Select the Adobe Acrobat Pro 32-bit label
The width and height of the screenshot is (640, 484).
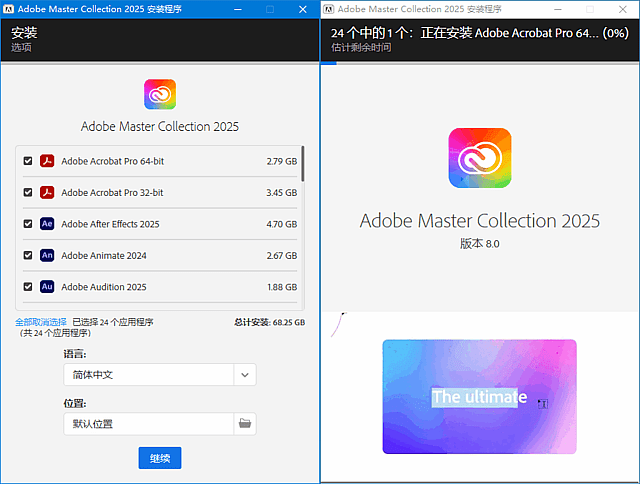click(x=112, y=193)
